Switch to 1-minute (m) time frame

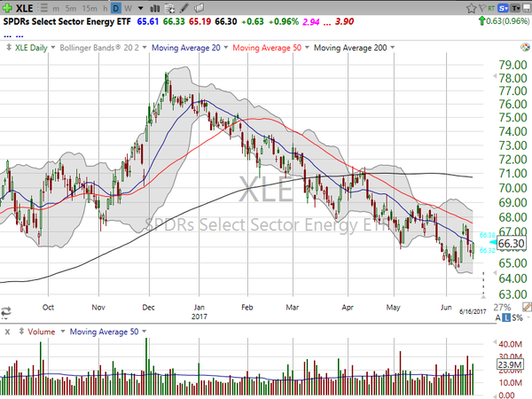[56, 9]
